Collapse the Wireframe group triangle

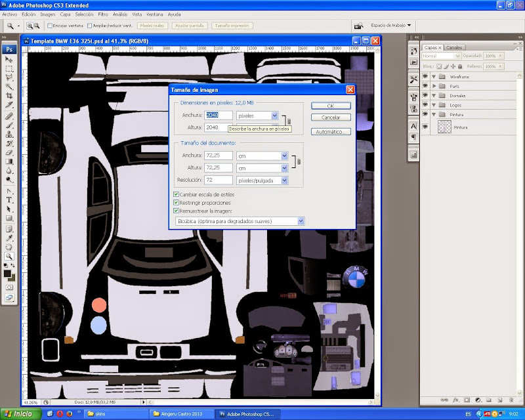434,77
